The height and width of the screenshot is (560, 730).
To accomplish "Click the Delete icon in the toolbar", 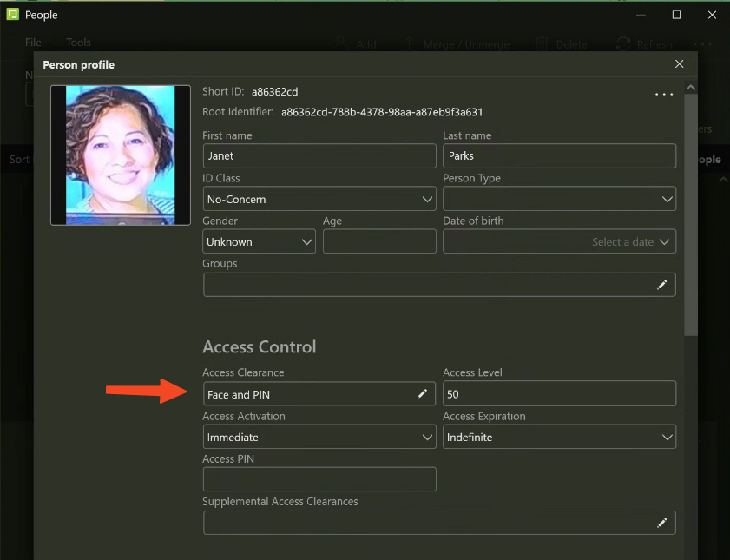I will pyautogui.click(x=542, y=43).
